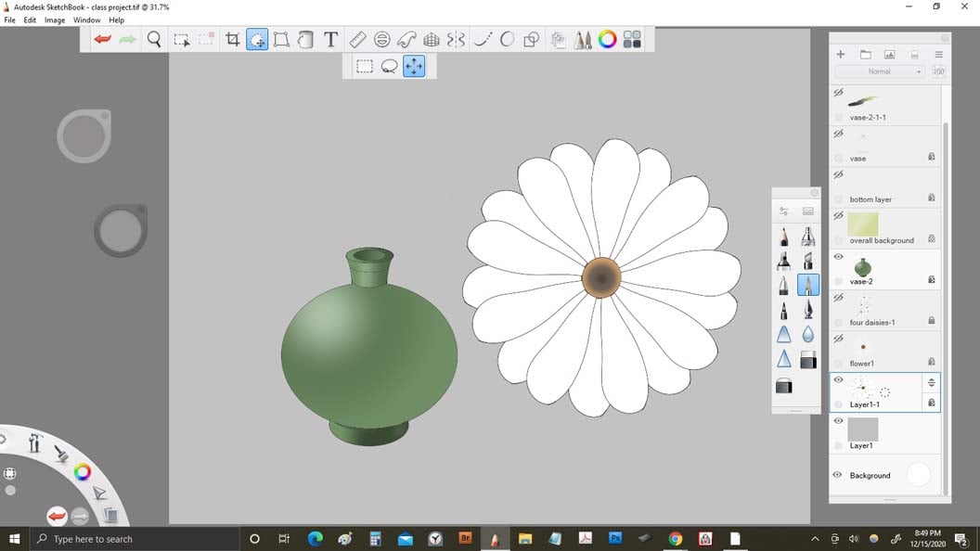This screenshot has height=551, width=980.
Task: Hide the Background layer
Action: coord(837,475)
